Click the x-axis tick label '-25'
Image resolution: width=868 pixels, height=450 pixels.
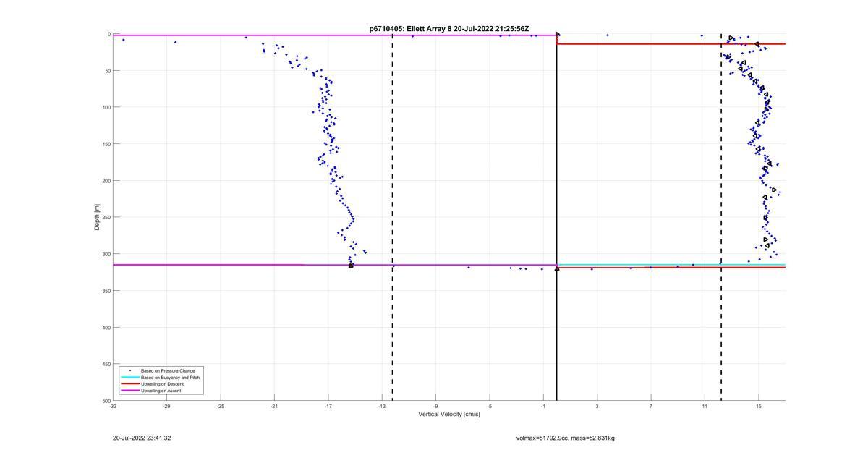click(221, 406)
